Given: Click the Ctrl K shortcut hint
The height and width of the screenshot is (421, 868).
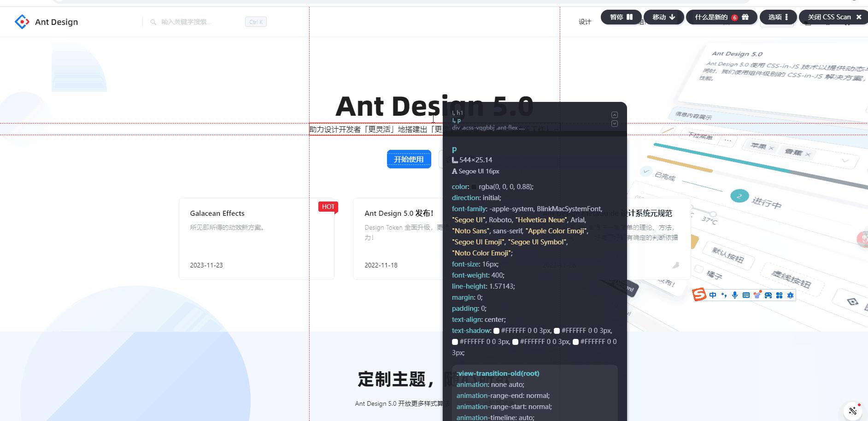Looking at the screenshot, I should point(256,22).
